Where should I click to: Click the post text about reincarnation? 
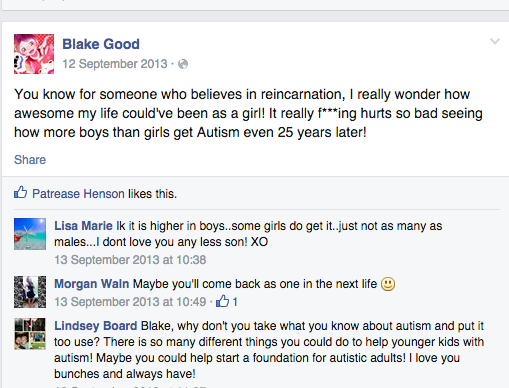248,113
